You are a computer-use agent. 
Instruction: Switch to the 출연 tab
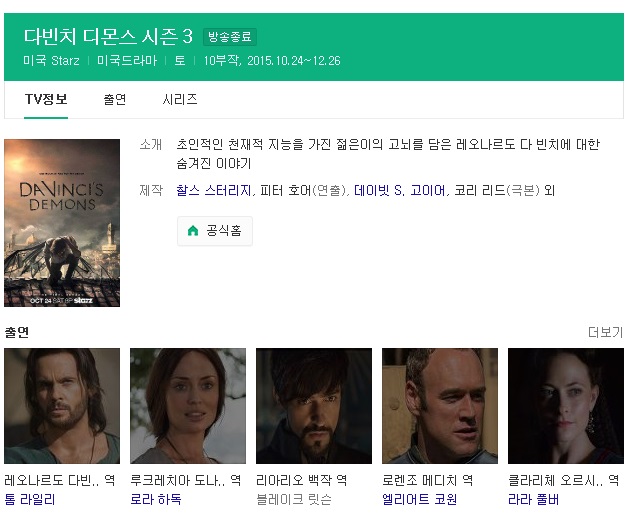tap(115, 99)
